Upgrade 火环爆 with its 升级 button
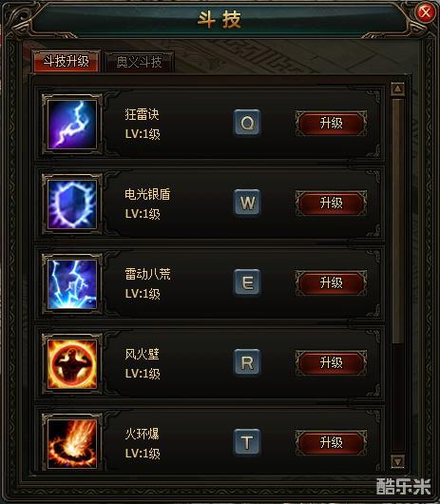 point(331,442)
